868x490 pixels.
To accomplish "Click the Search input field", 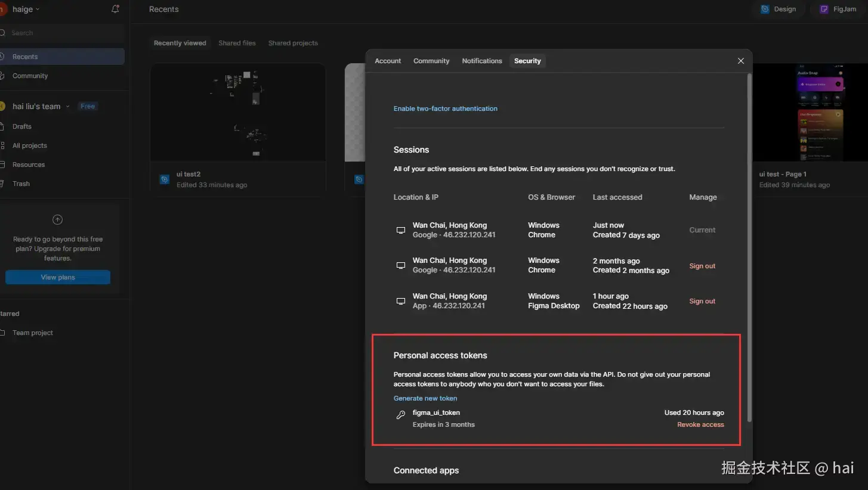I will 62,33.
